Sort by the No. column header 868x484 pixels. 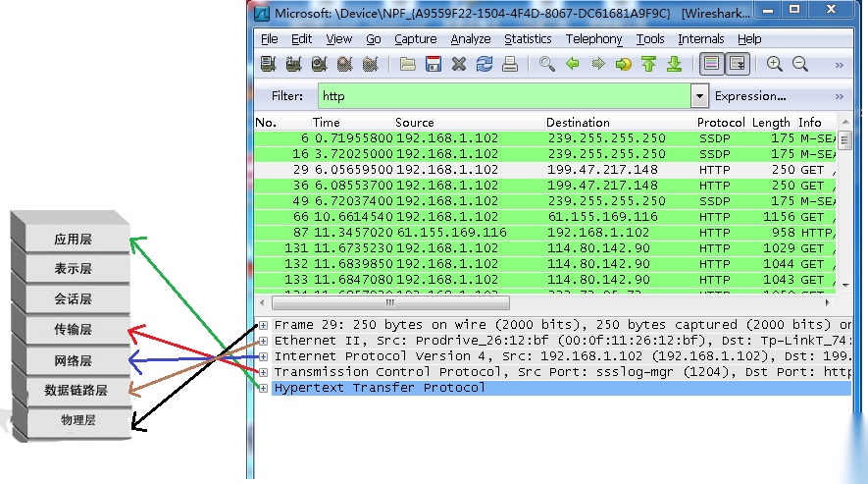tap(282, 123)
